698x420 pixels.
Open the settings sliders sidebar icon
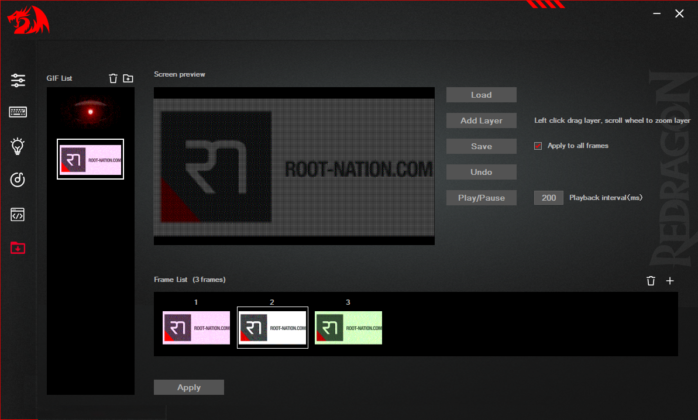point(18,80)
